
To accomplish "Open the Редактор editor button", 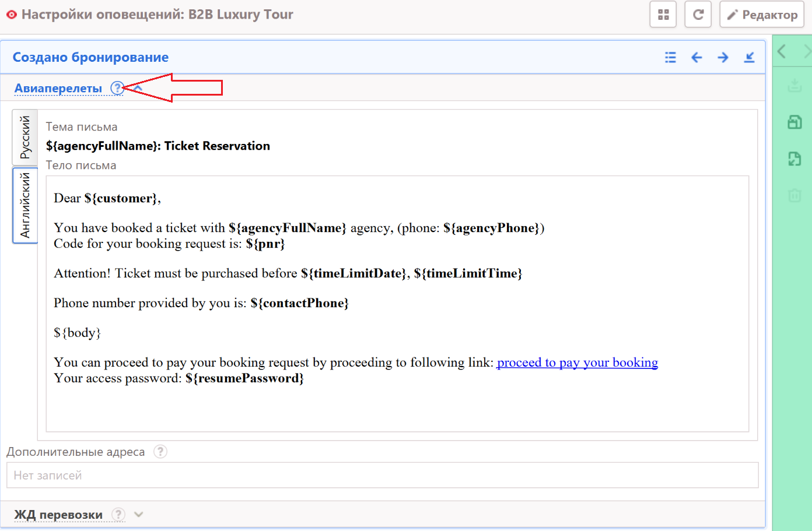I will point(762,15).
